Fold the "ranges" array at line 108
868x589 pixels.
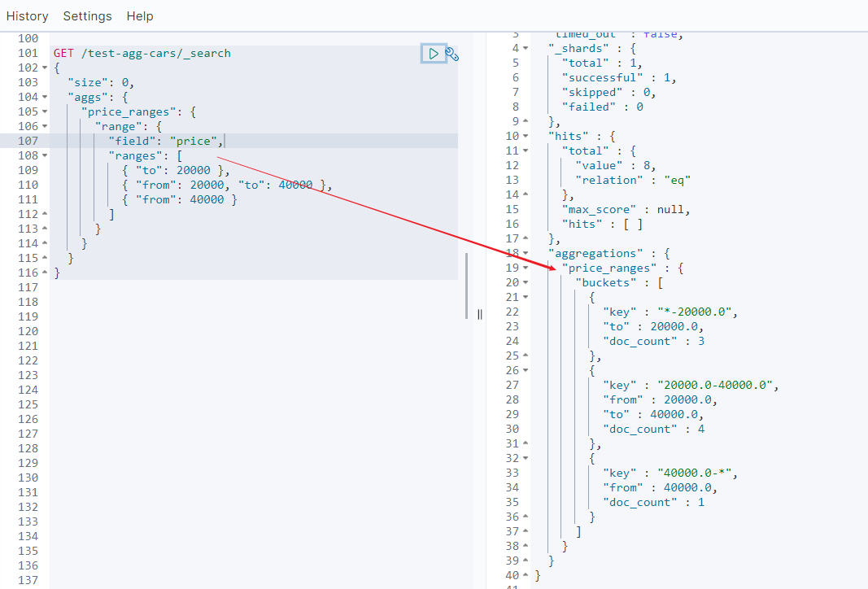pos(44,156)
